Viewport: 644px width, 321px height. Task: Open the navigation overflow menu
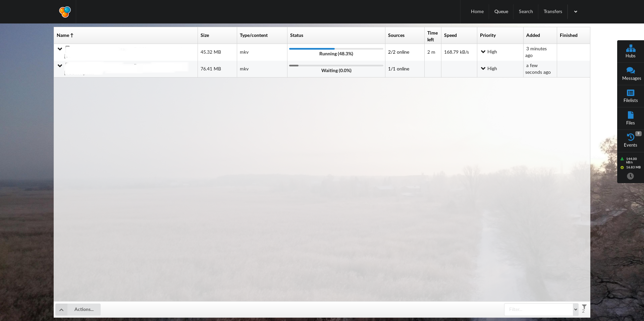(575, 11)
